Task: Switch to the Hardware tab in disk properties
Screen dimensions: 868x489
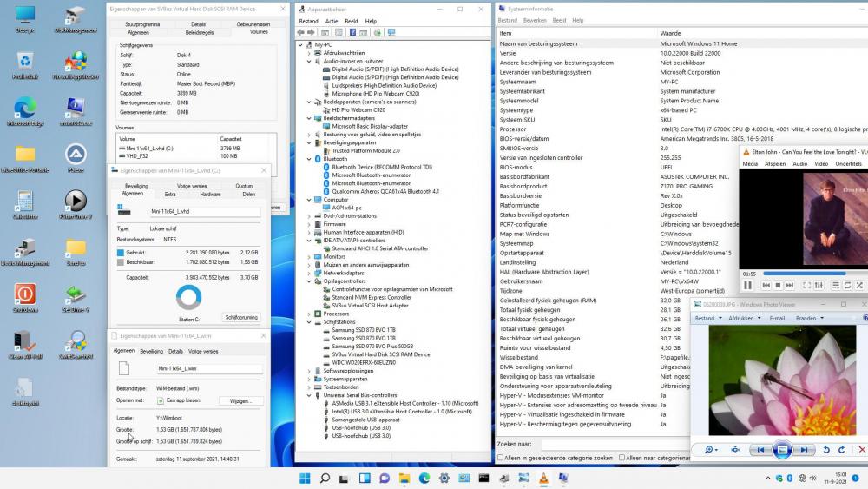Action: (211, 194)
